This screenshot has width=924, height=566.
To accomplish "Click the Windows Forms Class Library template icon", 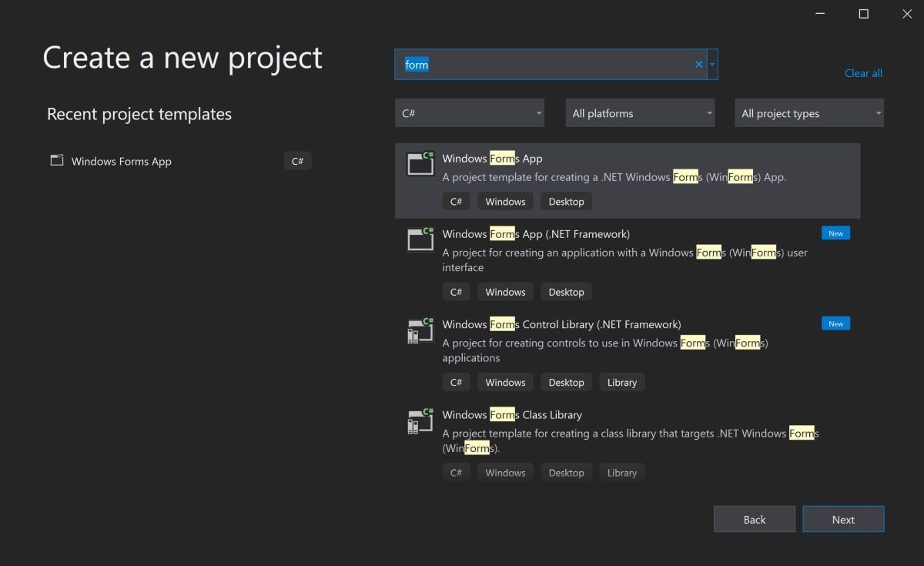I will click(420, 421).
